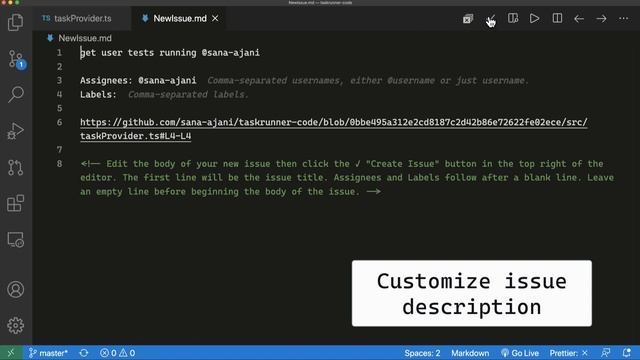Open preview to the side
This screenshot has width=640, height=360.
tap(513, 18)
